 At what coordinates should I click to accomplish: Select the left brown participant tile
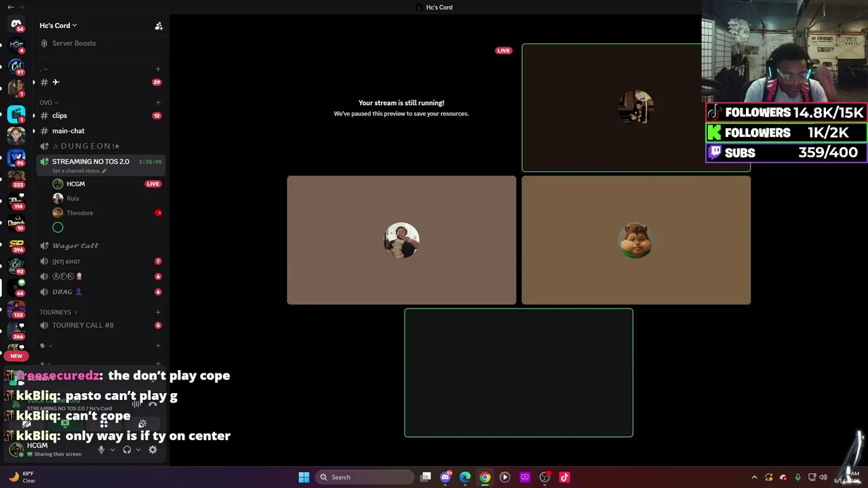[401, 240]
